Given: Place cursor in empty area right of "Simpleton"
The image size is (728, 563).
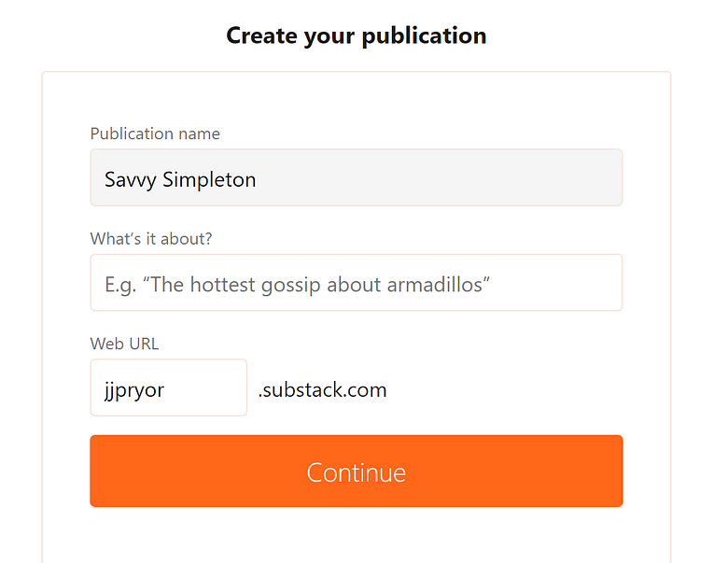Looking at the screenshot, I should click(x=439, y=178).
